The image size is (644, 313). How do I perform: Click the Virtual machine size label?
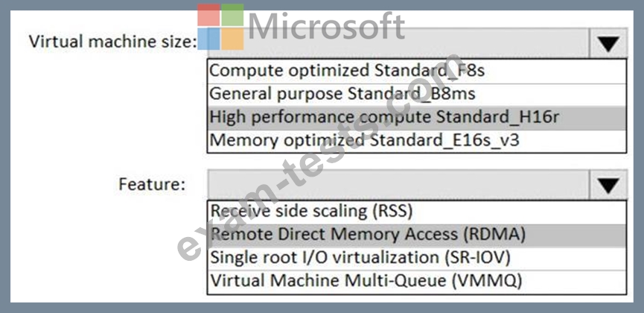click(114, 42)
